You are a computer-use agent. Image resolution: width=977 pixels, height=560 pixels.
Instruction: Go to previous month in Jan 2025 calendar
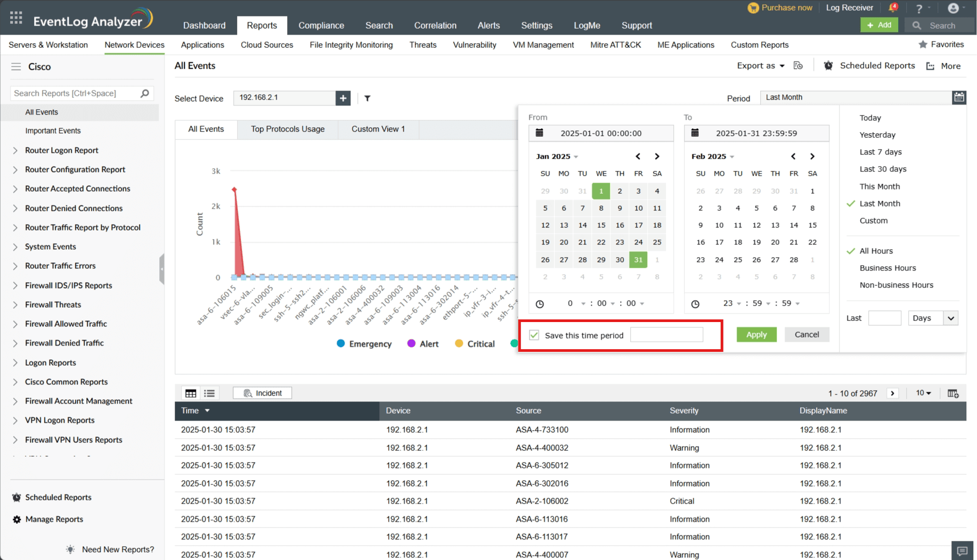click(638, 157)
